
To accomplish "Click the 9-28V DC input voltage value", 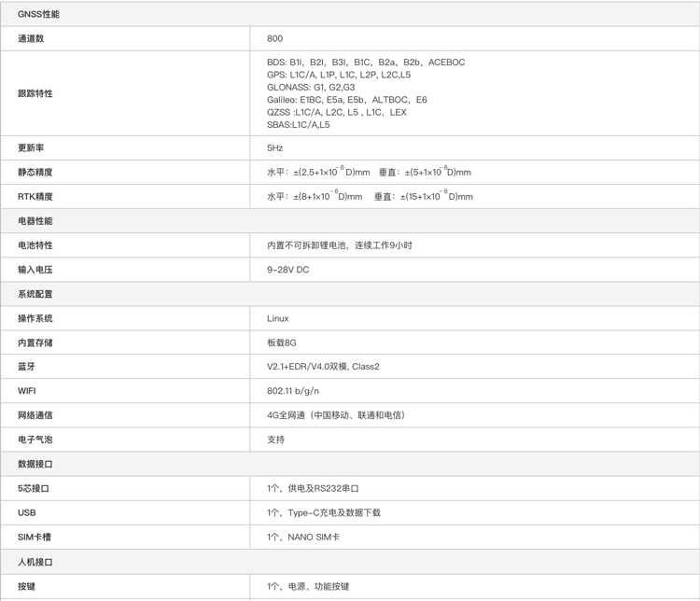I will [287, 270].
